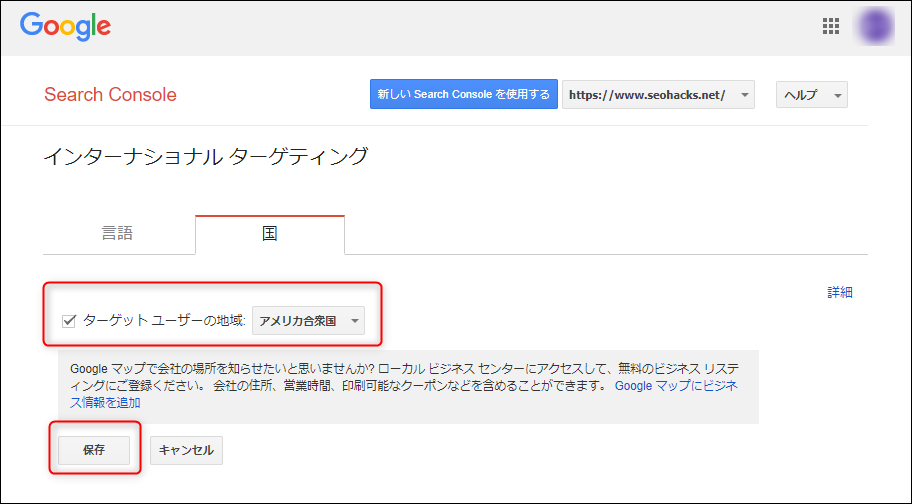Screen dimensions: 912x504
Task: Click the Search Console title link
Action: pos(111,94)
